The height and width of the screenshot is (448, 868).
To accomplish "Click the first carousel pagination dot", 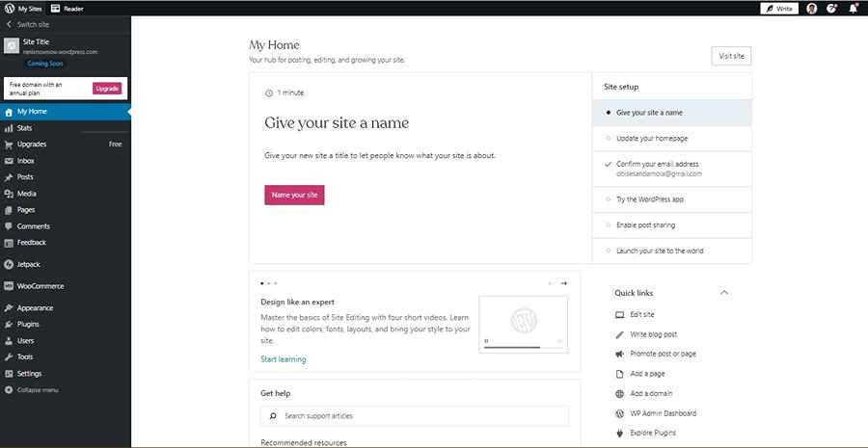I will click(x=261, y=283).
